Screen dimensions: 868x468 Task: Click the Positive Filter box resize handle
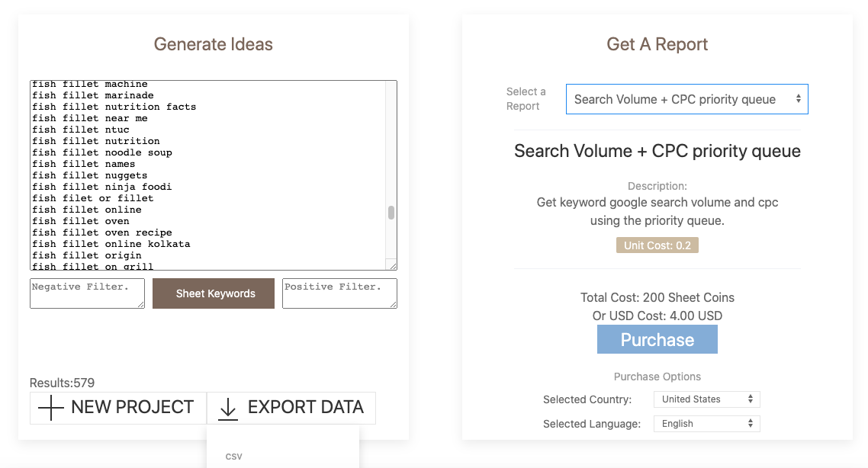tap(393, 304)
